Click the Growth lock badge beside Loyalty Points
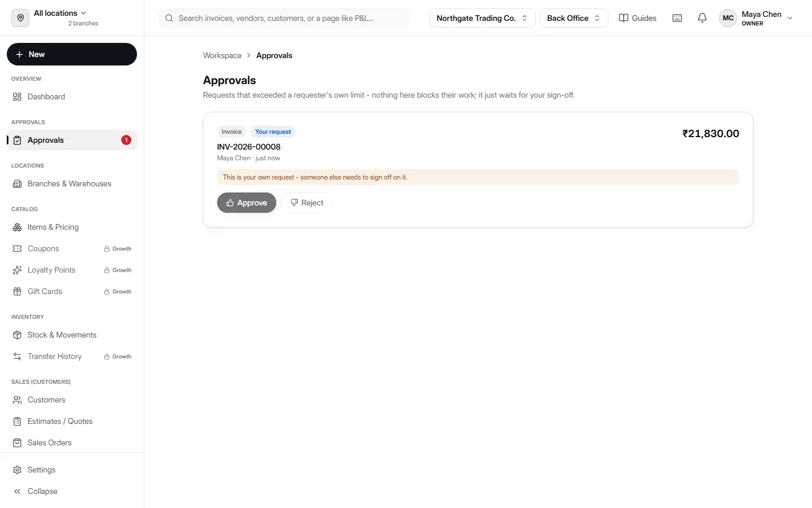The width and height of the screenshot is (812, 508). point(118,270)
